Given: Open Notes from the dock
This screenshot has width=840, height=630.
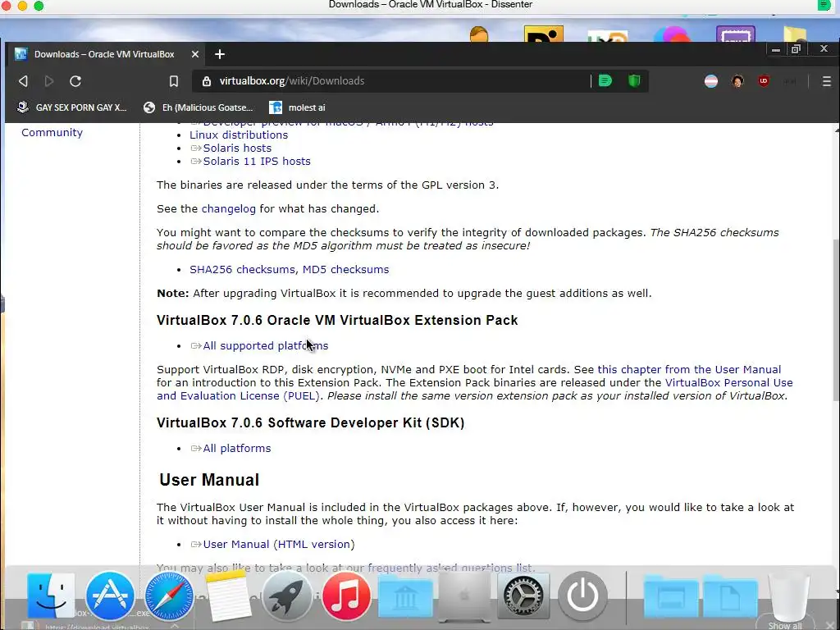Looking at the screenshot, I should pos(228,596).
